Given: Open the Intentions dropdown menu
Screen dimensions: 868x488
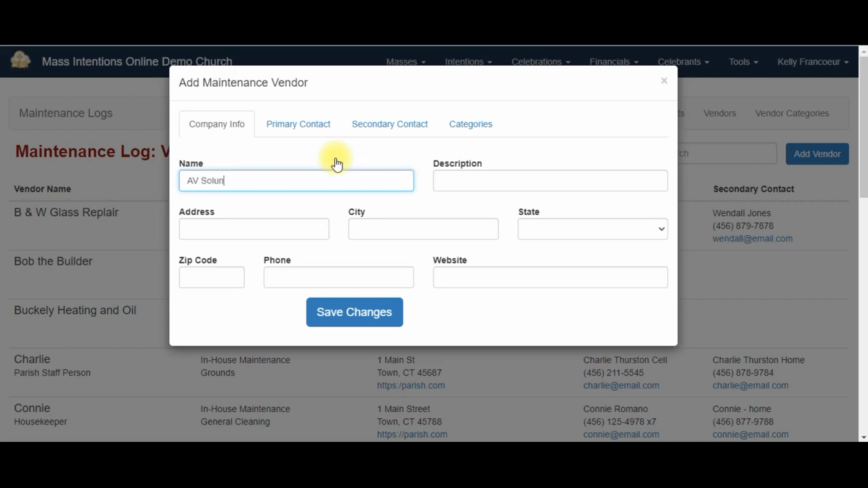Looking at the screenshot, I should [x=469, y=62].
